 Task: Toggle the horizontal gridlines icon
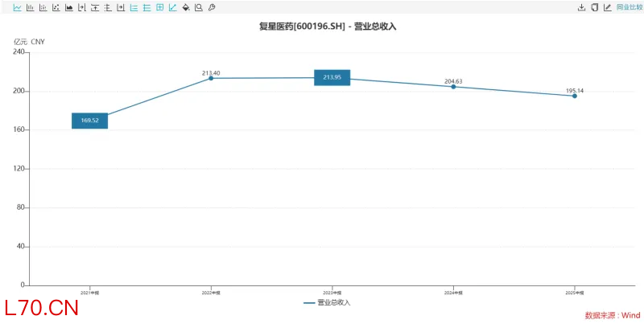(147, 7)
